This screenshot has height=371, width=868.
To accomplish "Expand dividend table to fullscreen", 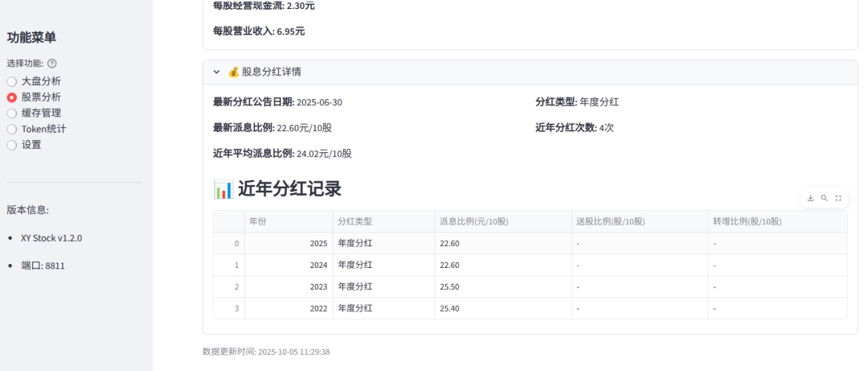I will pyautogui.click(x=838, y=198).
